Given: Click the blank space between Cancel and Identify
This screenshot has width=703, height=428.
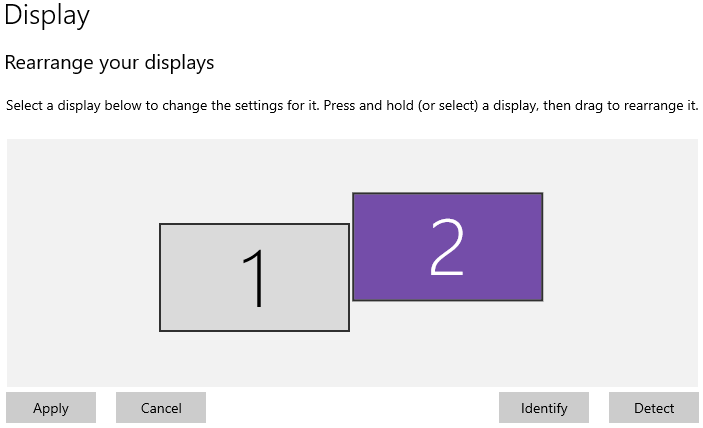Looking at the screenshot, I should click(x=352, y=408).
